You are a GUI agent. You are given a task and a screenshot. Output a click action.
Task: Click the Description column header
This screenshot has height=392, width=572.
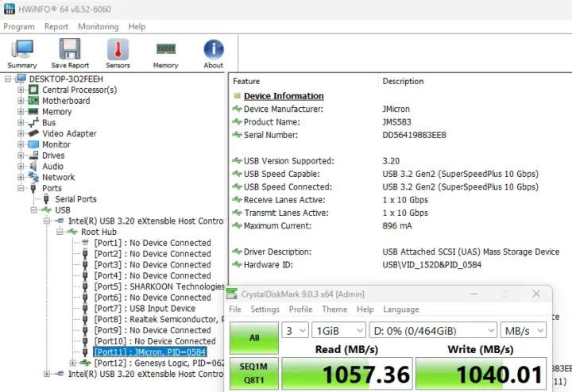(403, 81)
